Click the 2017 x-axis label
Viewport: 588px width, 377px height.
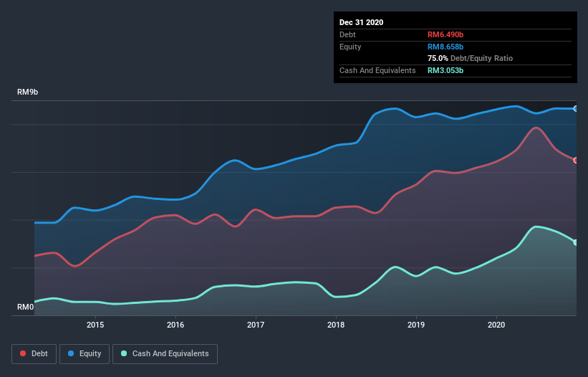pos(256,325)
